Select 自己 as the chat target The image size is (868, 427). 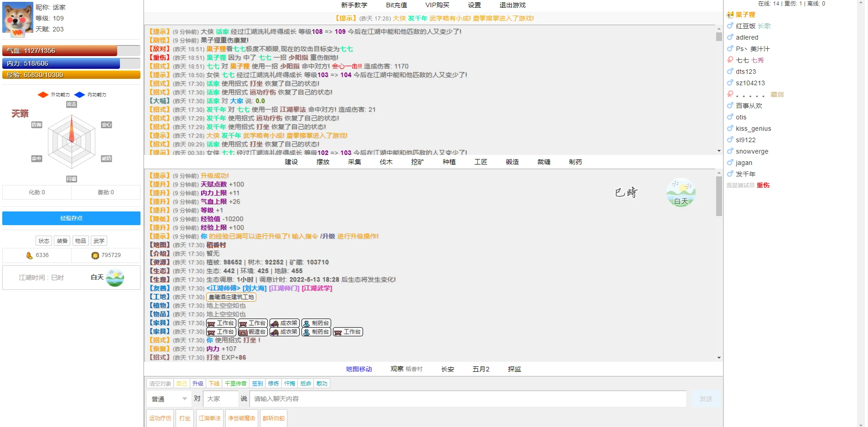click(x=182, y=384)
